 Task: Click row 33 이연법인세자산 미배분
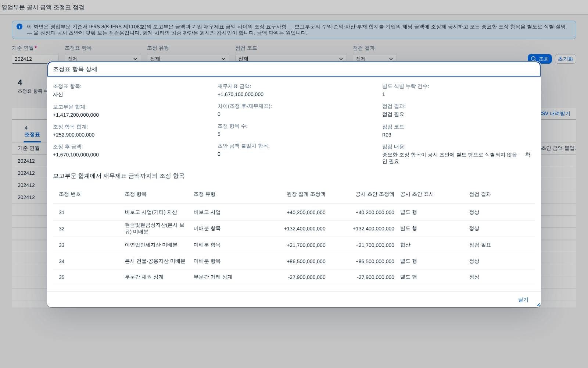(x=294, y=245)
